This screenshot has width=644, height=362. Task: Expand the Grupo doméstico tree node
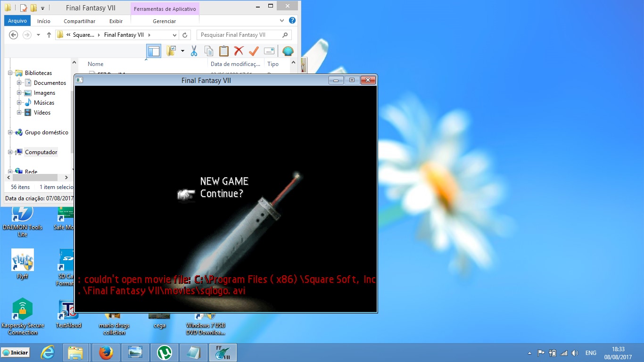point(10,132)
